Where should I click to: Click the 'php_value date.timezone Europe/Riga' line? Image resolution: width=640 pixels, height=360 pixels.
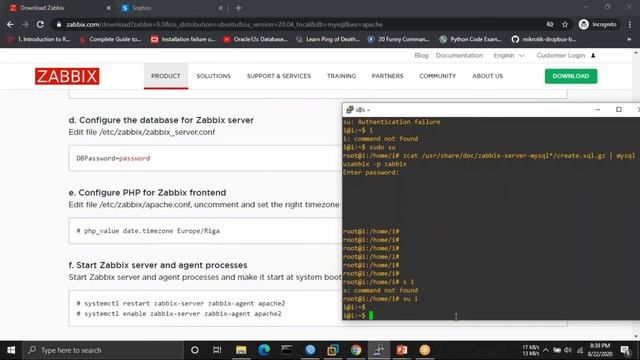coord(148,231)
